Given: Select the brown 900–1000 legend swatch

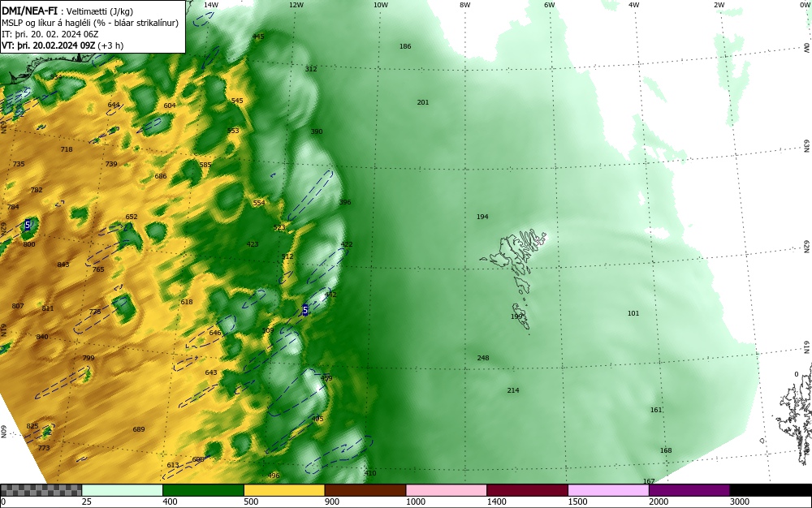Looking at the screenshot, I should (x=365, y=490).
